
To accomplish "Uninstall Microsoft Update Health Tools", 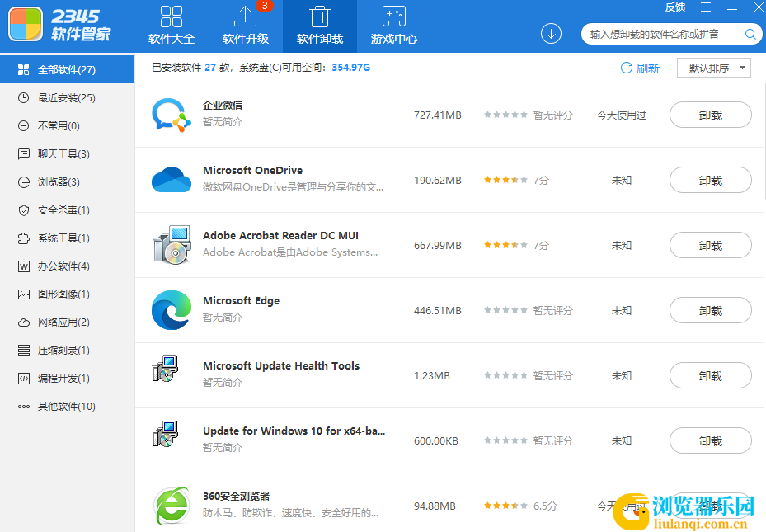I will click(710, 375).
